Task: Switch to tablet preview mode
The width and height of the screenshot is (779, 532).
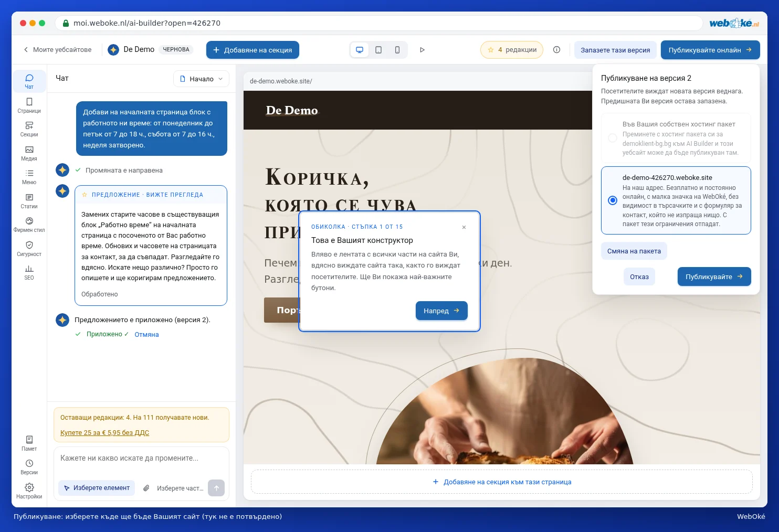Action: pyautogui.click(x=378, y=50)
